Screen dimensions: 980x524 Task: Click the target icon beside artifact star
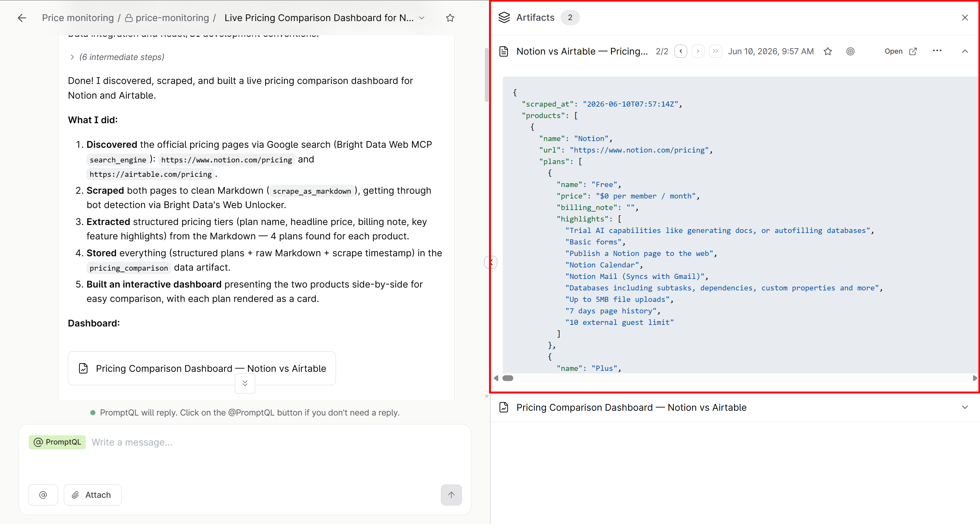(850, 51)
